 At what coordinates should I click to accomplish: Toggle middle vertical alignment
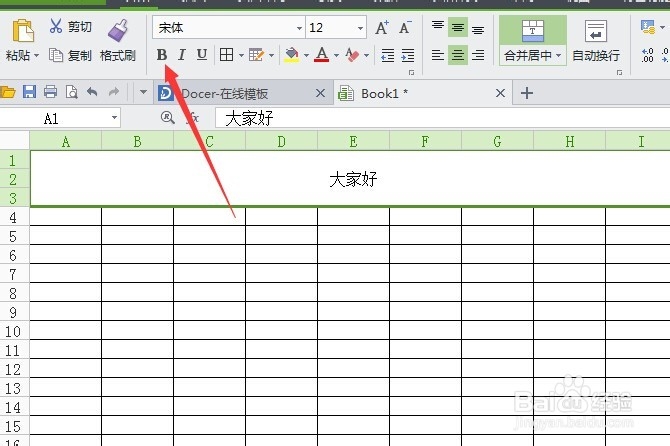click(458, 28)
